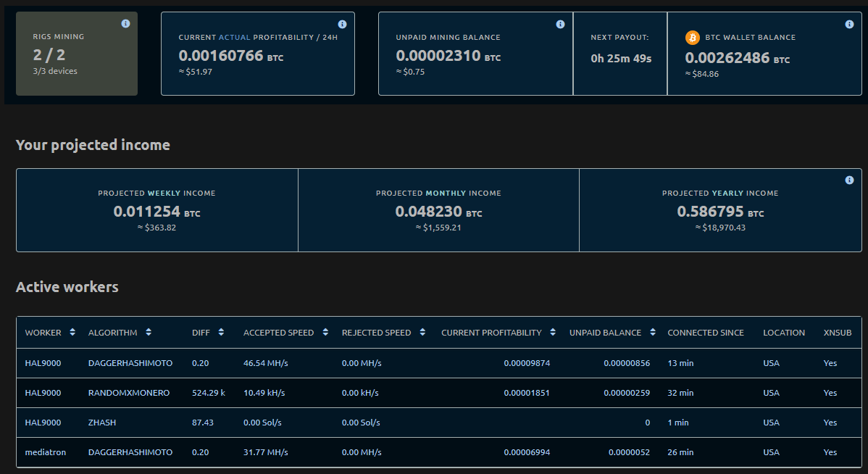Open info icon on Rigs Mining card
The width and height of the screenshot is (868, 474).
click(125, 24)
